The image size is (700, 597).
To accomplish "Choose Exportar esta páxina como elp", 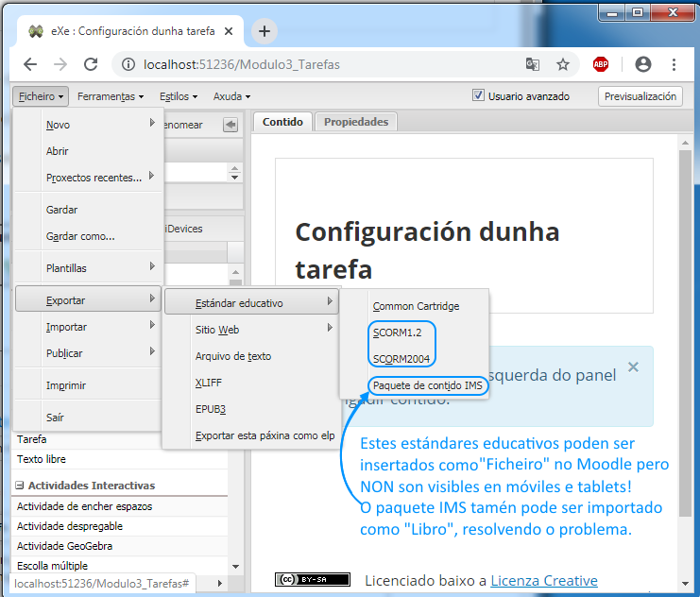I will tap(251, 435).
